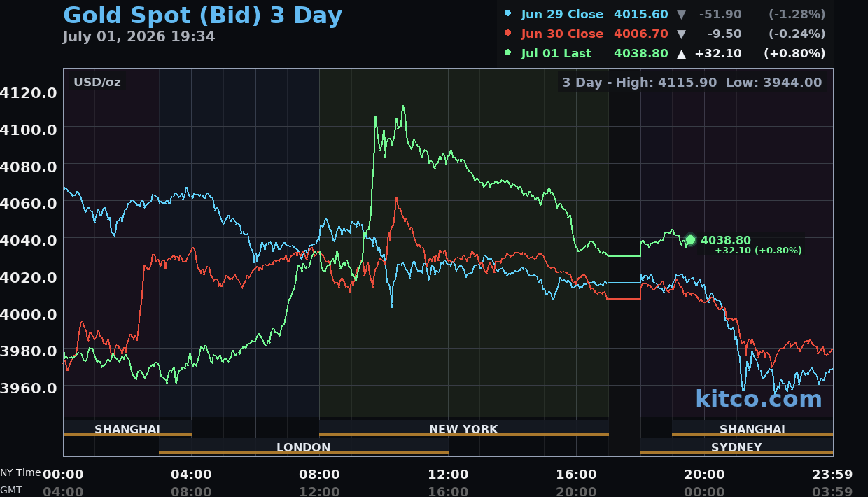This screenshot has height=497, width=868.
Task: Click the red Jun 30 Close legend dot
Action: click(508, 34)
